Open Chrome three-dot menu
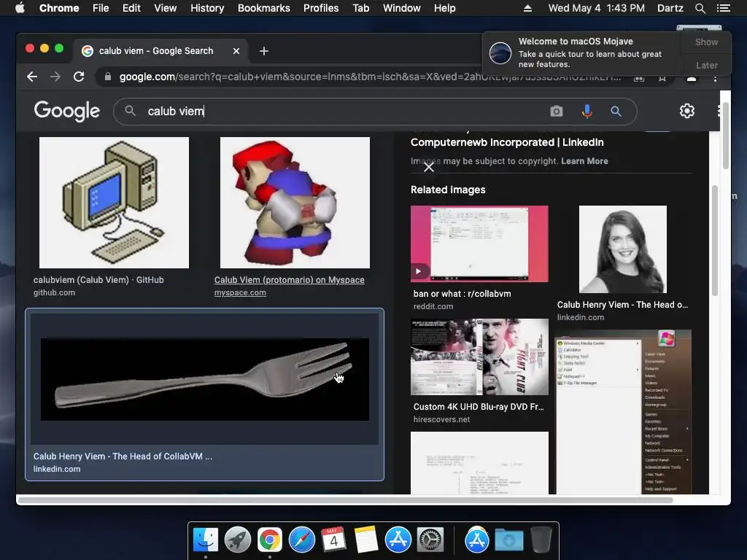Image resolution: width=747 pixels, height=560 pixels. click(715, 77)
